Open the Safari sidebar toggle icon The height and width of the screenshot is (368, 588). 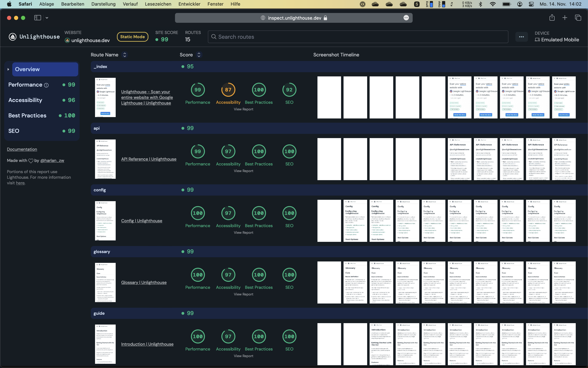(38, 18)
